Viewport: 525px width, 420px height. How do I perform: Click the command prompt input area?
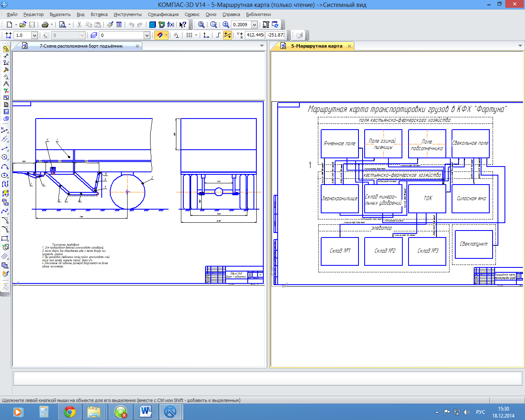(269, 378)
